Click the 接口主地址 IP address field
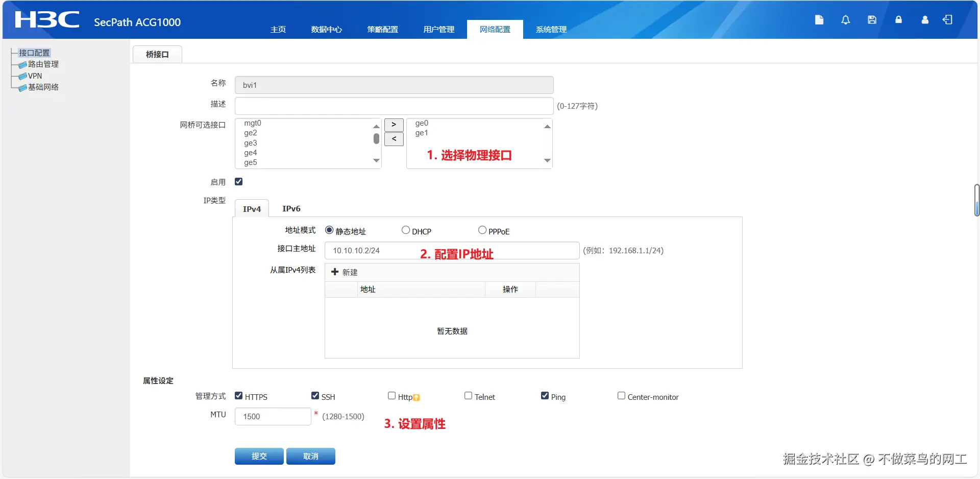980x479 pixels. click(x=452, y=250)
